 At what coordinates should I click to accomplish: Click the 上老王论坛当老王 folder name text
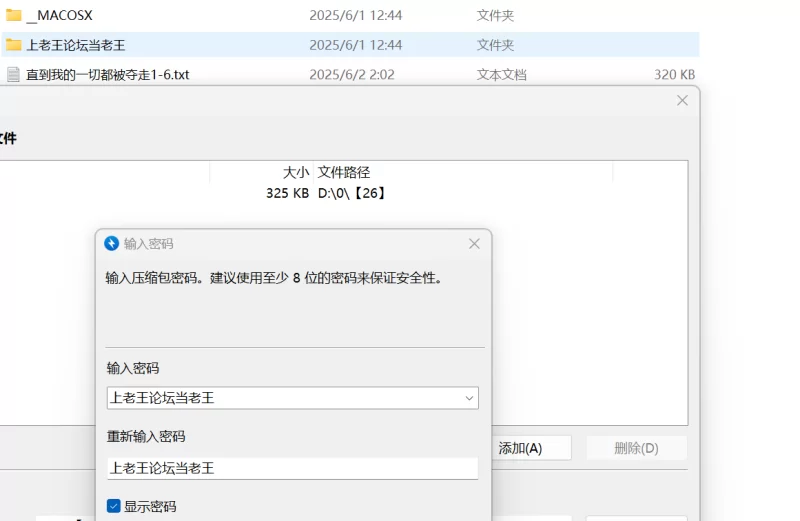[76, 45]
